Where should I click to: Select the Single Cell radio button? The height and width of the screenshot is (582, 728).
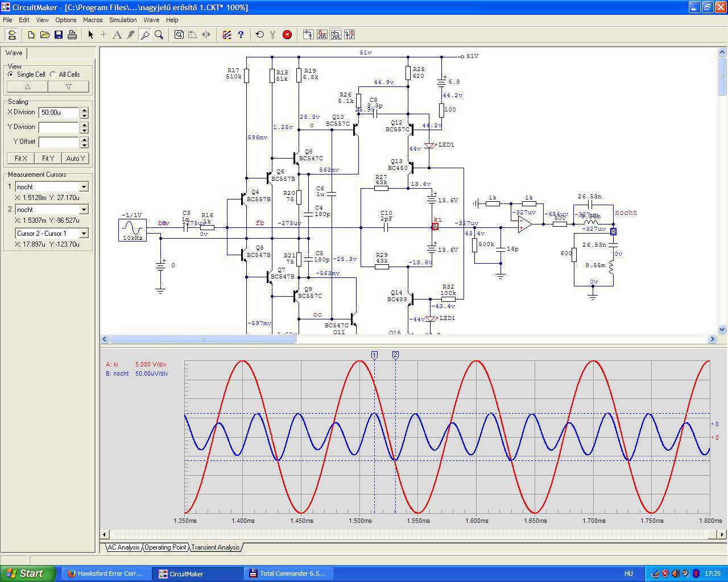(11, 74)
